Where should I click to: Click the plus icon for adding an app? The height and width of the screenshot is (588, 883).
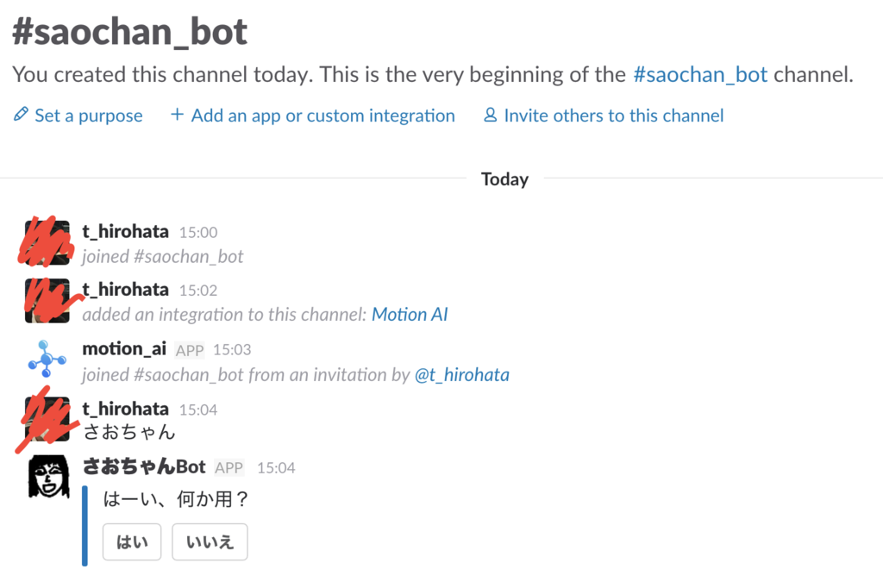coord(177,115)
